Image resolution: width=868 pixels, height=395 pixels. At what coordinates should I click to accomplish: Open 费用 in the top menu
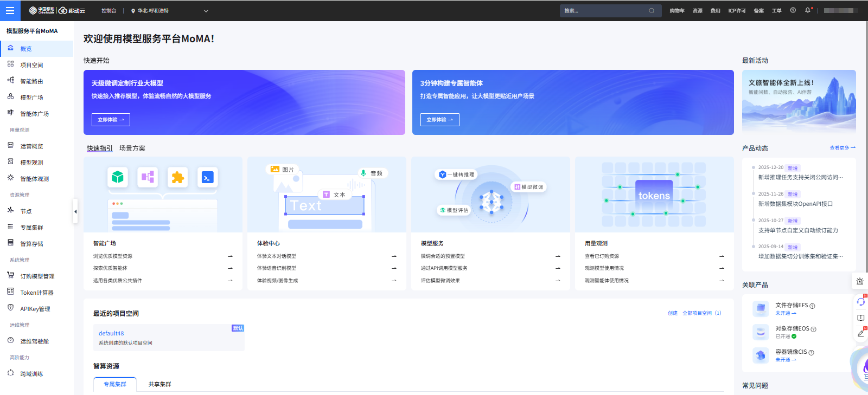(x=716, y=11)
